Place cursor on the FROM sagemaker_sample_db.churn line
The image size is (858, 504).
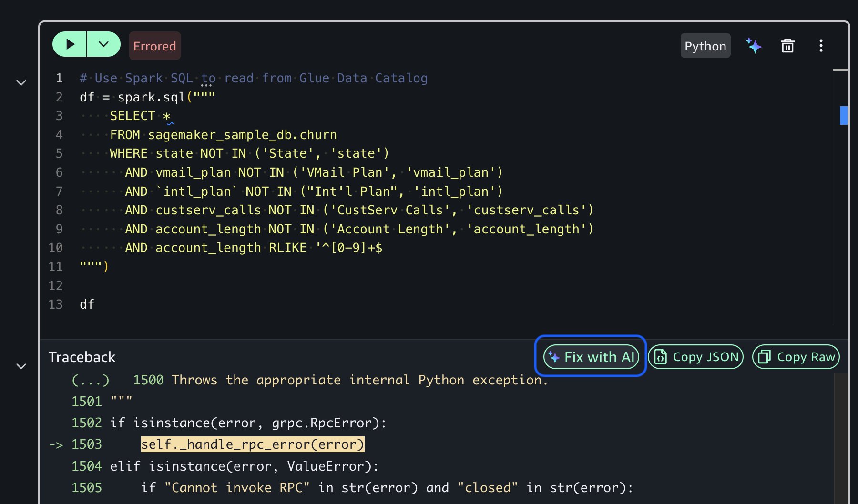click(x=223, y=135)
